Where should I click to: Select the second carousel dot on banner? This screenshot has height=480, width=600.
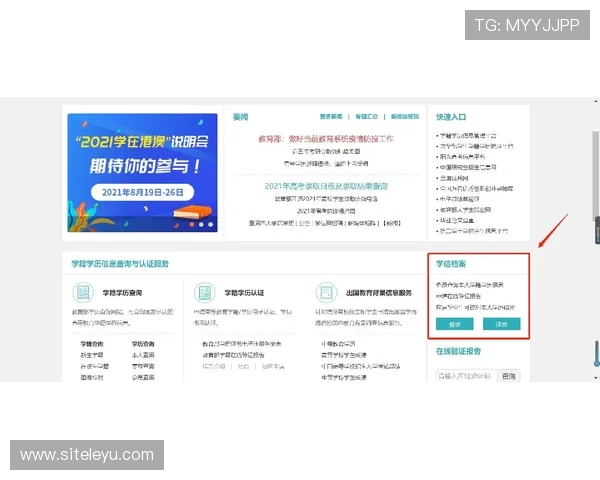coord(201,224)
